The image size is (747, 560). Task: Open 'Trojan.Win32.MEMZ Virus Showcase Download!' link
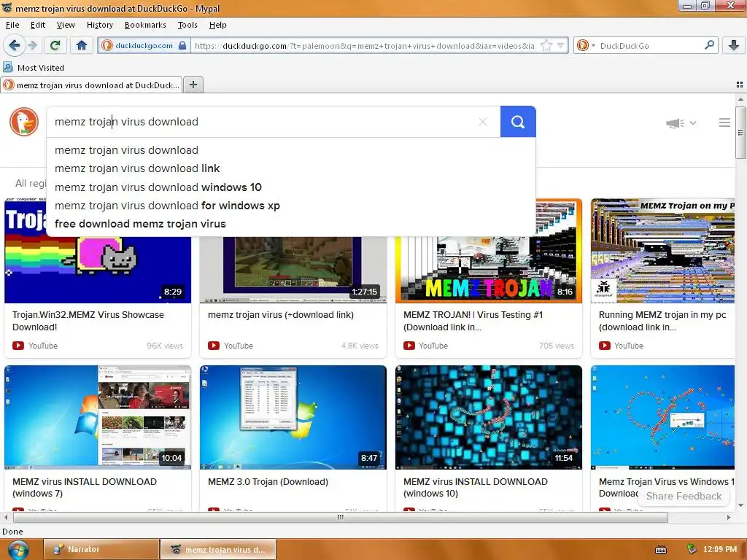tap(88, 321)
